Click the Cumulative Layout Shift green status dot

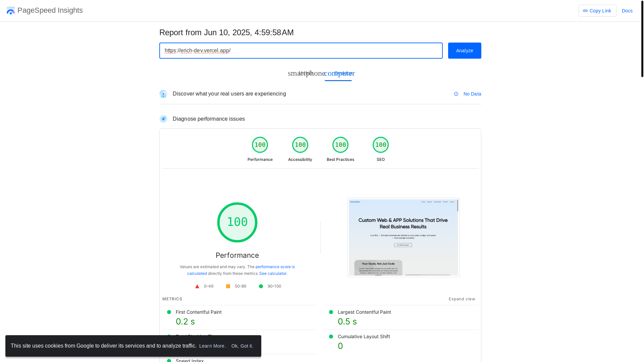click(331, 337)
